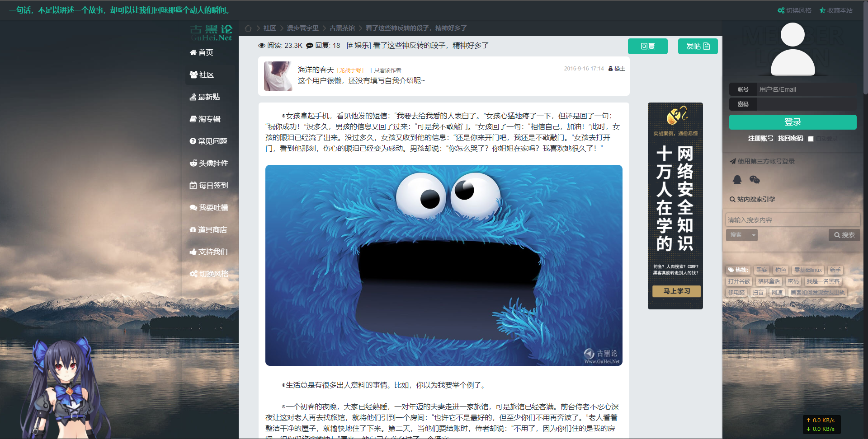This screenshot has width=868, height=439.
Task: Click the home icon in the breadcrumb
Action: click(x=248, y=28)
